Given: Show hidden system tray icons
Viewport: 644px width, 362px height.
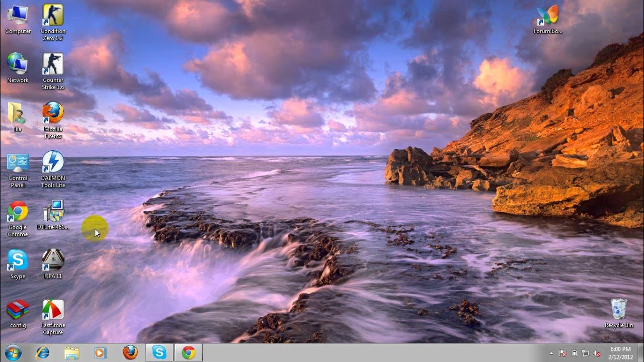Looking at the screenshot, I should [551, 353].
